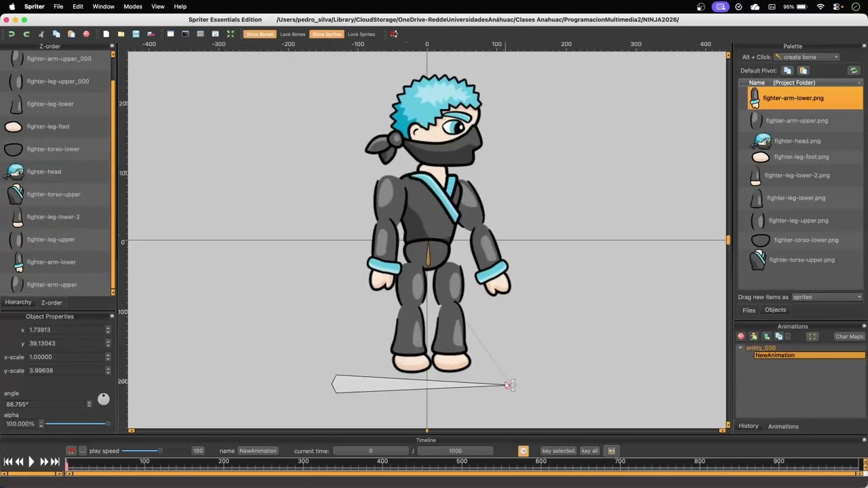Image resolution: width=868 pixels, height=488 pixels.
Task: Open the Alt + Click create bone dropdown
Action: point(806,57)
